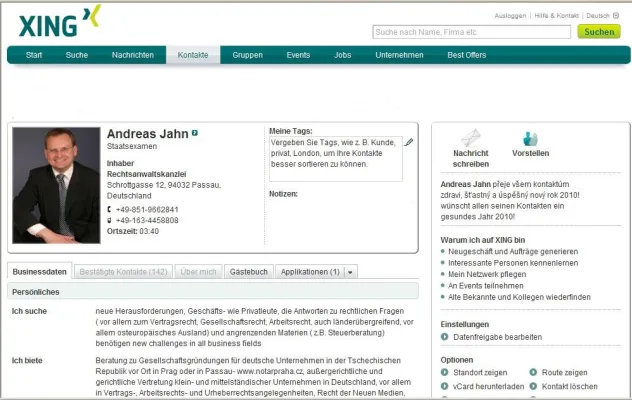Open Jobs in the navigation bar
632x400 pixels.
tap(343, 55)
